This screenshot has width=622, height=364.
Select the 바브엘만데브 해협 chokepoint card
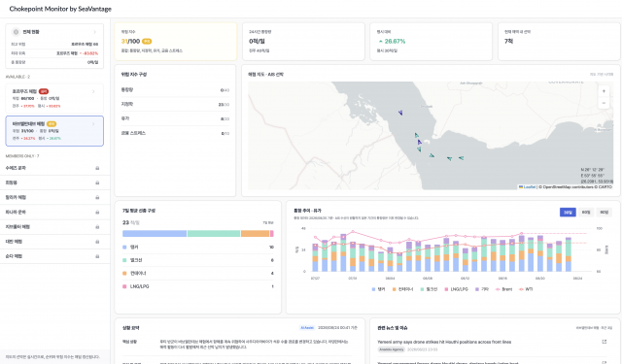click(x=54, y=131)
